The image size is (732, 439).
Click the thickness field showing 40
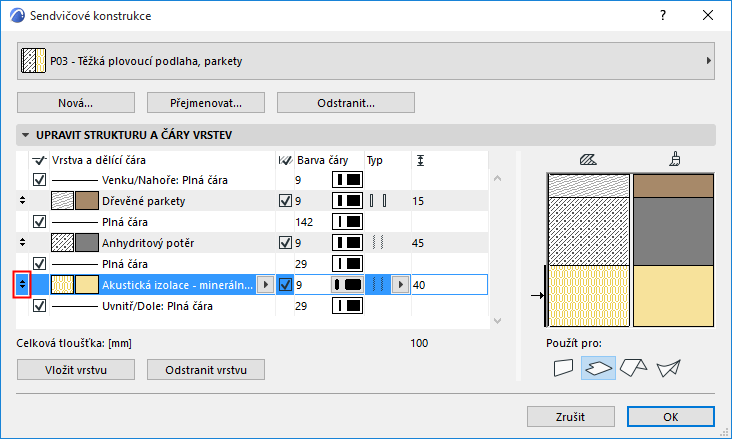pyautogui.click(x=448, y=284)
